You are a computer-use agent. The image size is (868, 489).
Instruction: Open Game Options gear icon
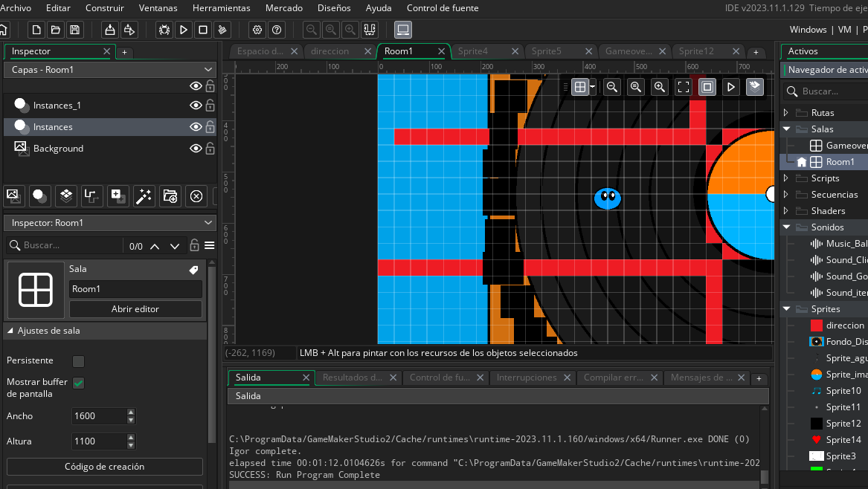257,30
